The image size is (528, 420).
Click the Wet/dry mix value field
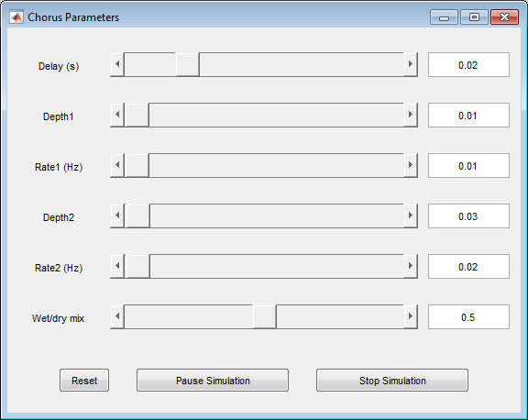tap(468, 317)
